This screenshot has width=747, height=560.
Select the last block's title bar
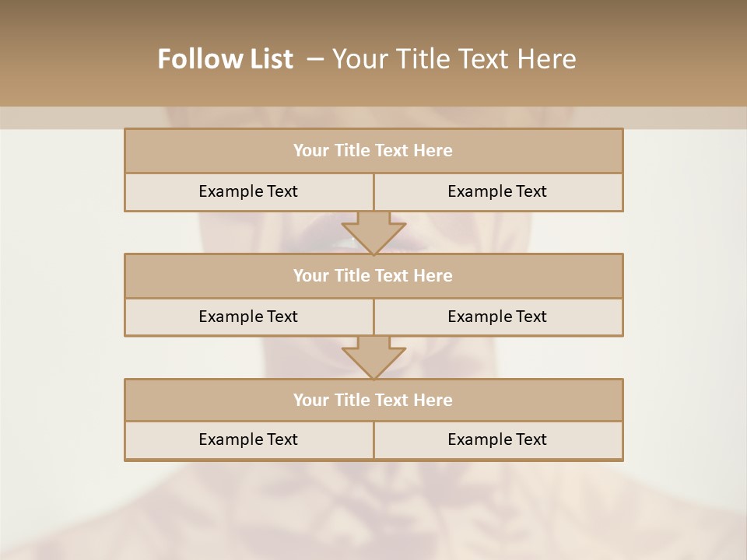[x=373, y=400]
